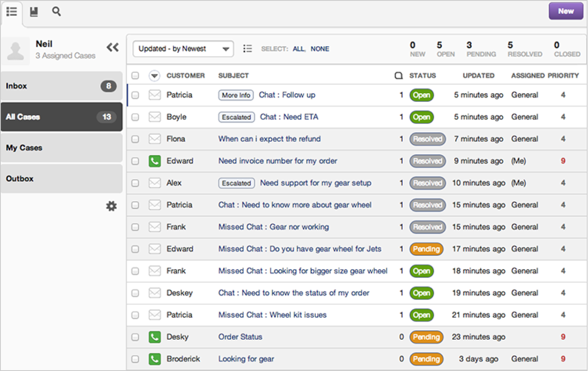Viewport: 588px width, 371px height.
Task: Open 'Need invoice number for my order' case
Action: [x=278, y=161]
